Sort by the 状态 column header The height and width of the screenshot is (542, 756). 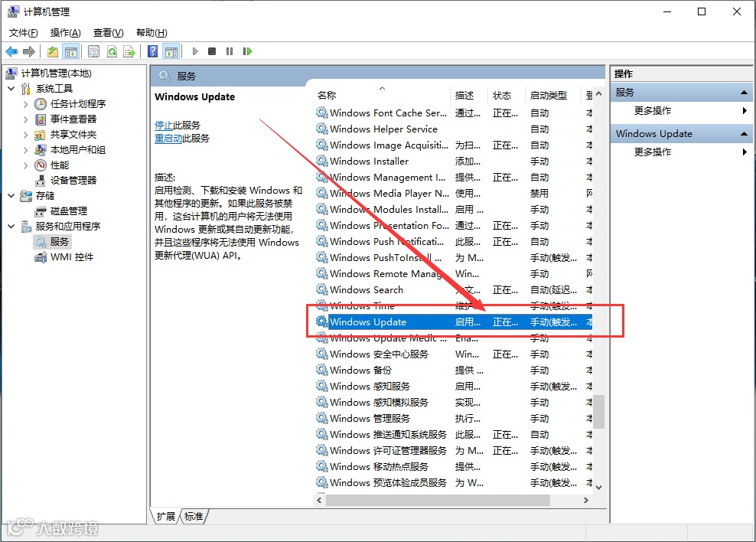pos(507,96)
